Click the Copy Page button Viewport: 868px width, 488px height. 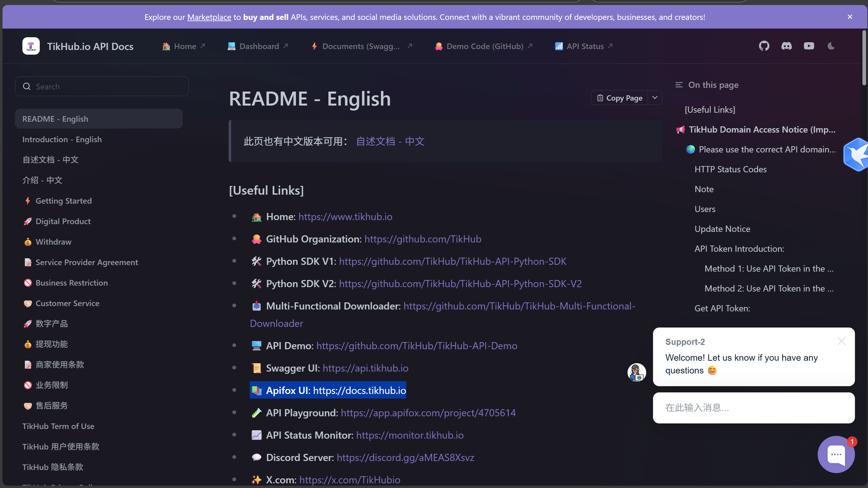click(x=620, y=98)
